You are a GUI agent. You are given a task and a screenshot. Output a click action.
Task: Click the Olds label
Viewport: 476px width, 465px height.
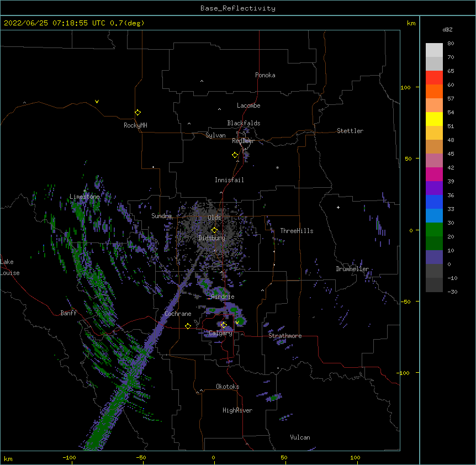point(214,218)
